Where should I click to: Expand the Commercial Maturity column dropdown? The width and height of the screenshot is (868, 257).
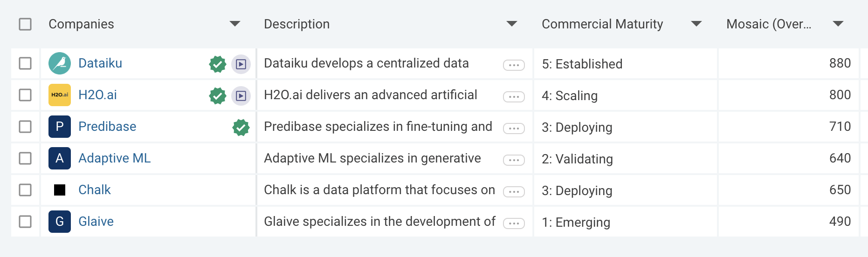tap(696, 24)
